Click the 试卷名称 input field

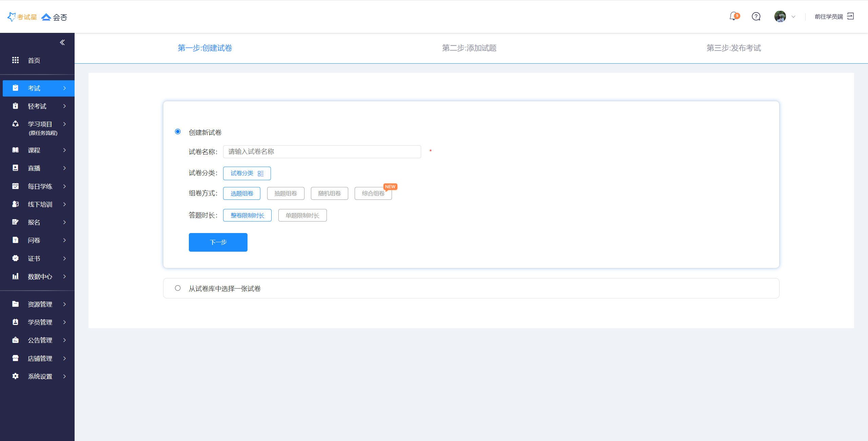(322, 152)
